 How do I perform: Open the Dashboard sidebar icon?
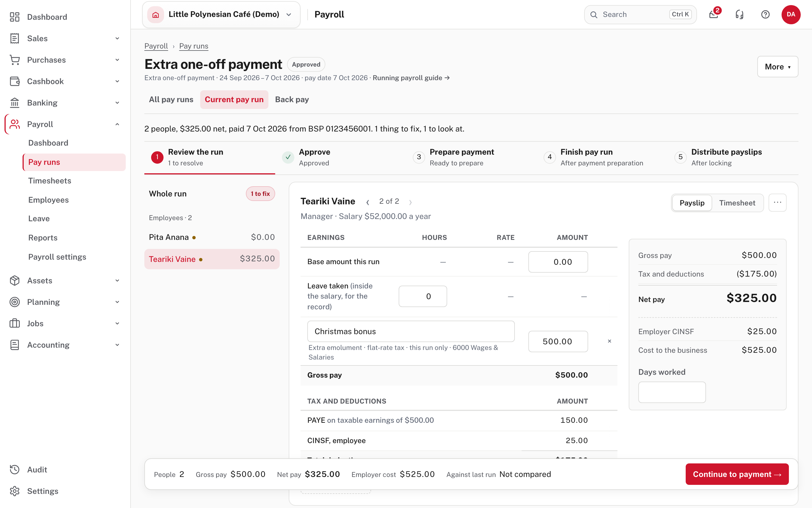[x=14, y=17]
